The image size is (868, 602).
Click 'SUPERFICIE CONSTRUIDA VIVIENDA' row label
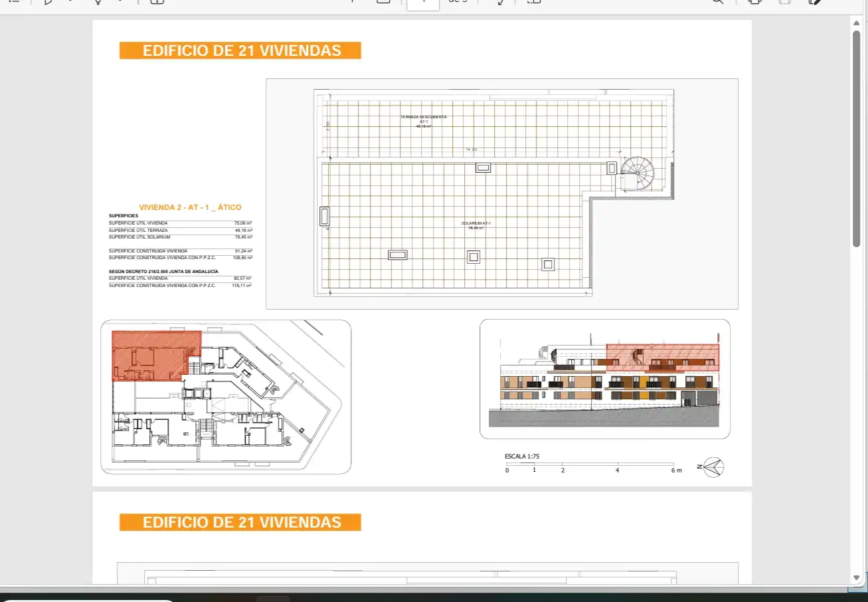(x=148, y=251)
